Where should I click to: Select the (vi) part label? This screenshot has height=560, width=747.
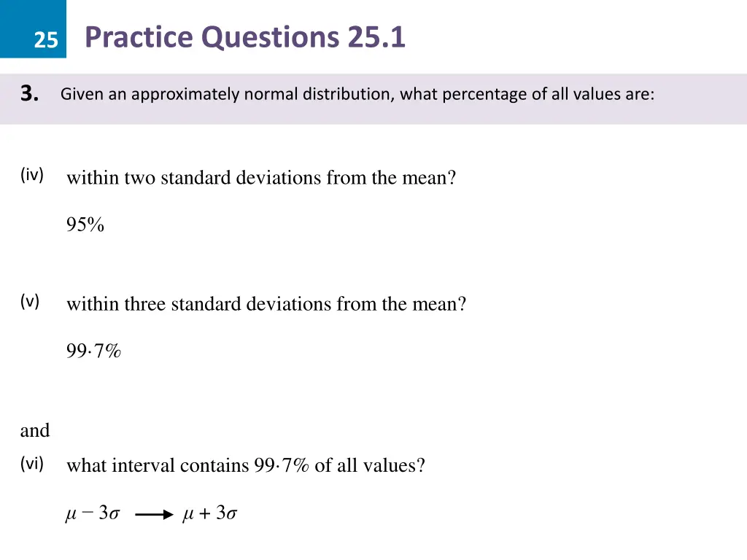click(32, 464)
